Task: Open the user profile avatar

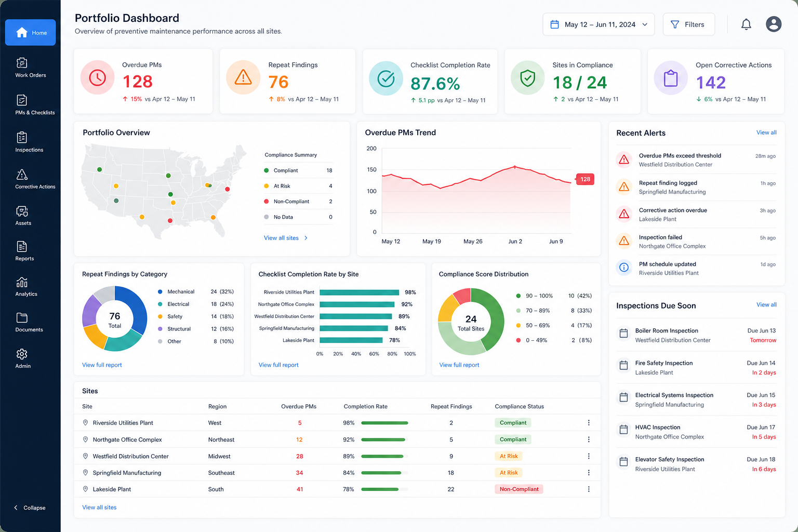Action: 774,24
